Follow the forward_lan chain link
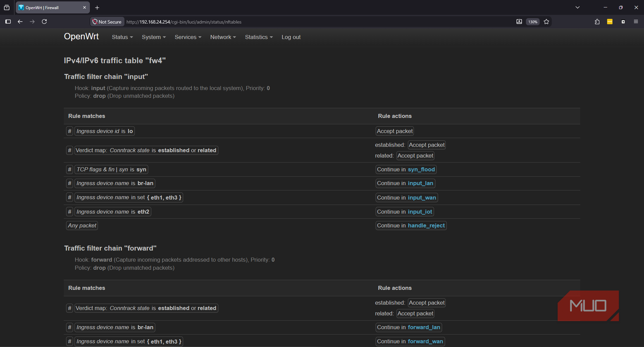The image size is (644, 347). (x=424, y=327)
